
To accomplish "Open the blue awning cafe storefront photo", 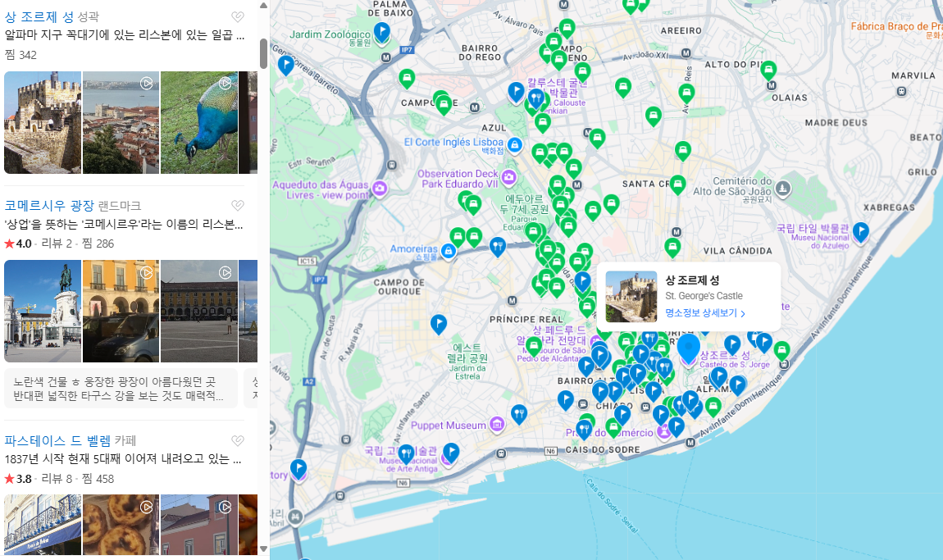I will click(43, 525).
